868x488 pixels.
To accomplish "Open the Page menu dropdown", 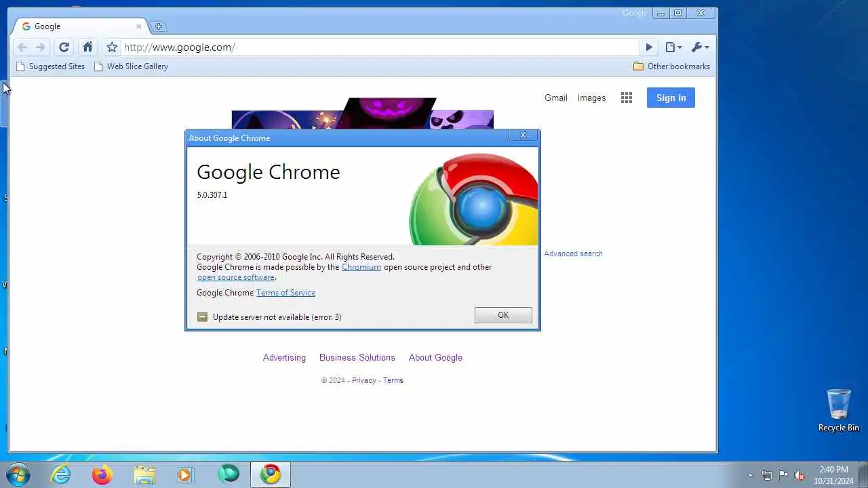I will 673,47.
